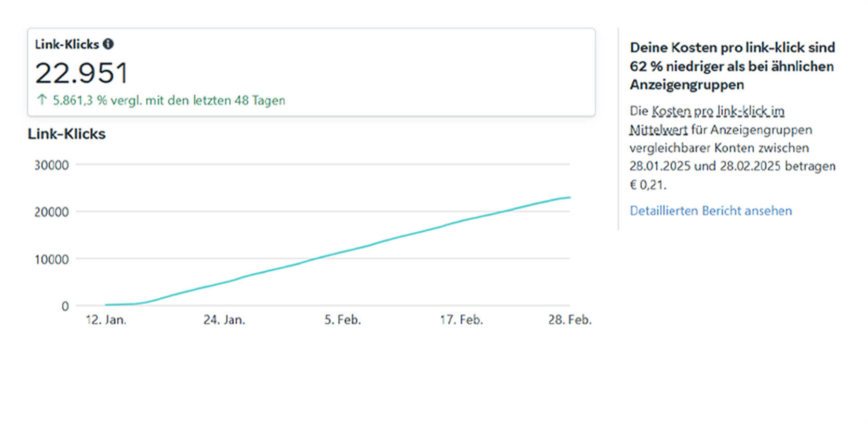Screen dimensions: 868x424
Task: Click the underlined Kosten pro link-klick im Mittelwert term
Action: pos(707,121)
